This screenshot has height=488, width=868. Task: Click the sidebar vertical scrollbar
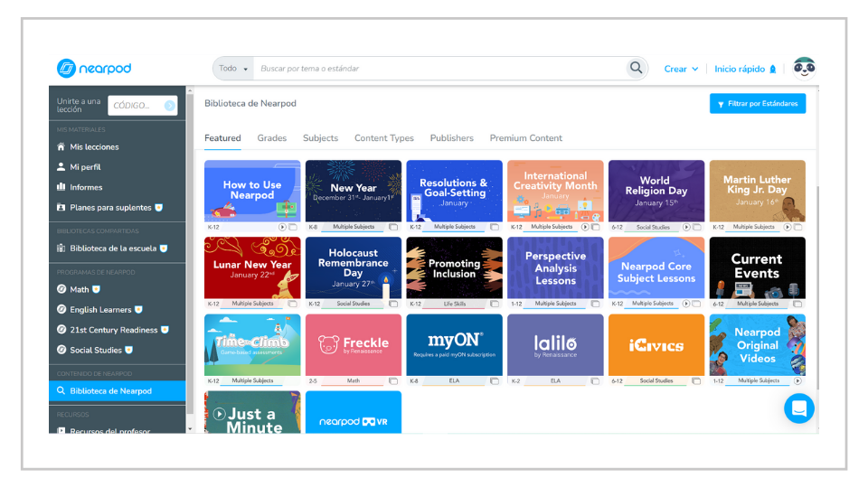tap(191, 253)
